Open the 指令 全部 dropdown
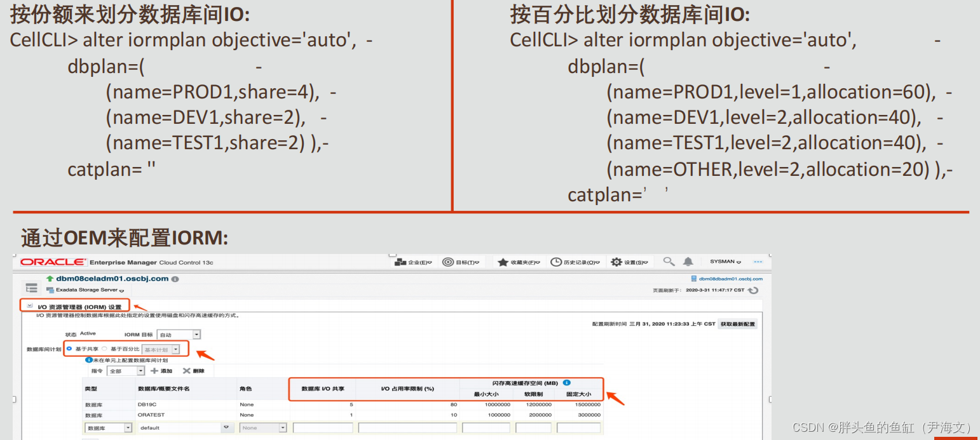The height and width of the screenshot is (440, 980). (x=126, y=371)
